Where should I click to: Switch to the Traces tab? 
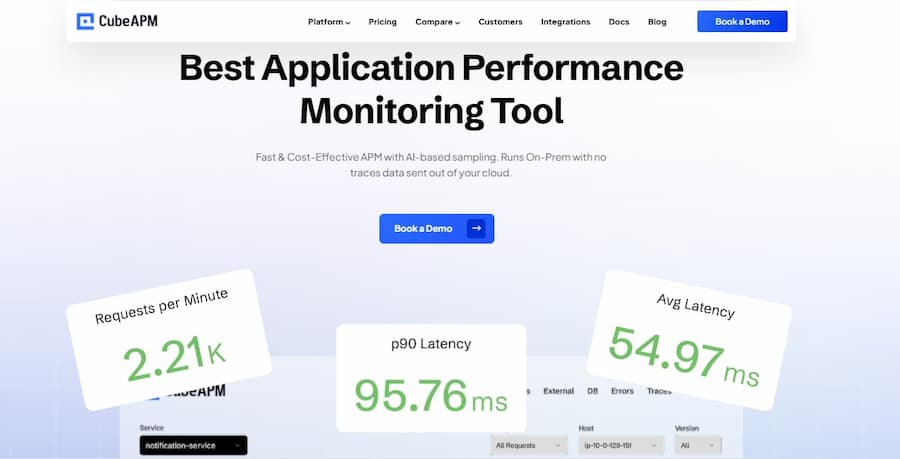(659, 391)
